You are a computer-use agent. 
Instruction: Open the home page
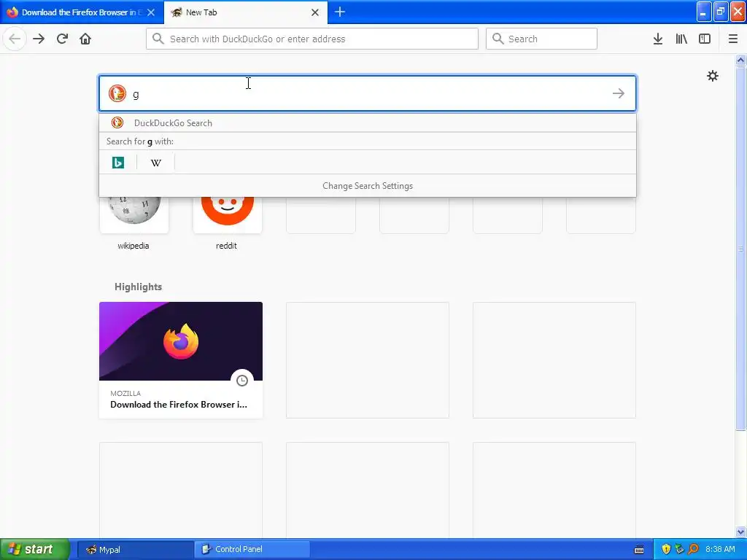(x=85, y=39)
